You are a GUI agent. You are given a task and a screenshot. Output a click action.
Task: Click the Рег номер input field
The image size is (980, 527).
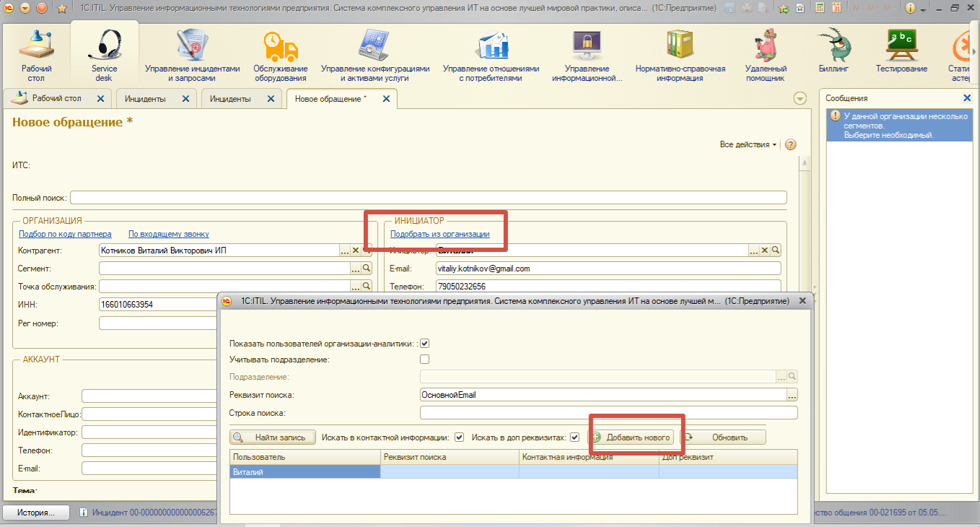(x=159, y=323)
